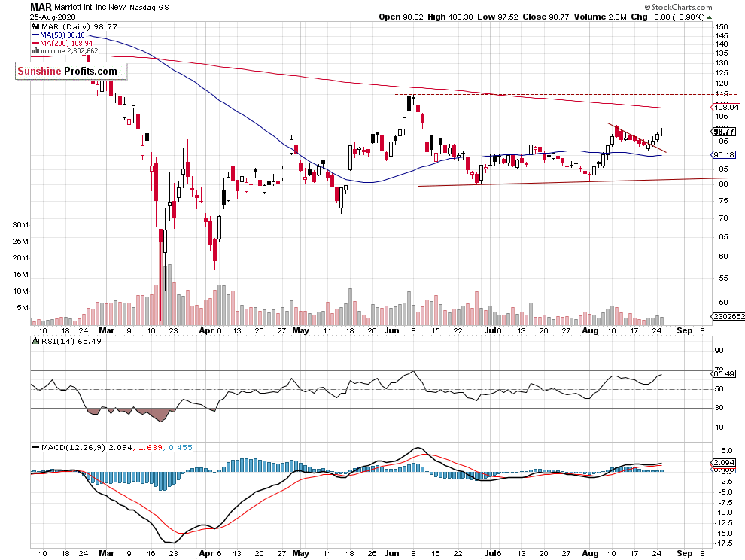Click the SunshineProfits.com logo
Image resolution: width=745 pixels, height=560 pixels.
71,72
